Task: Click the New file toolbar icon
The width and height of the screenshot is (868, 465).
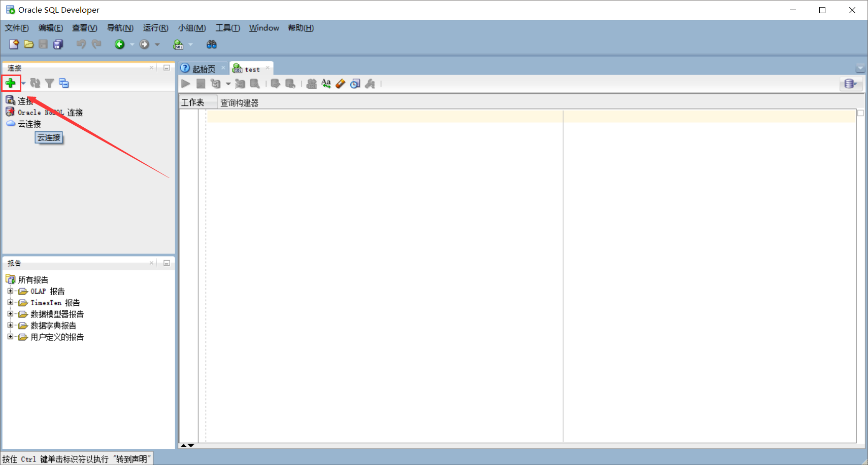Action: pos(14,44)
